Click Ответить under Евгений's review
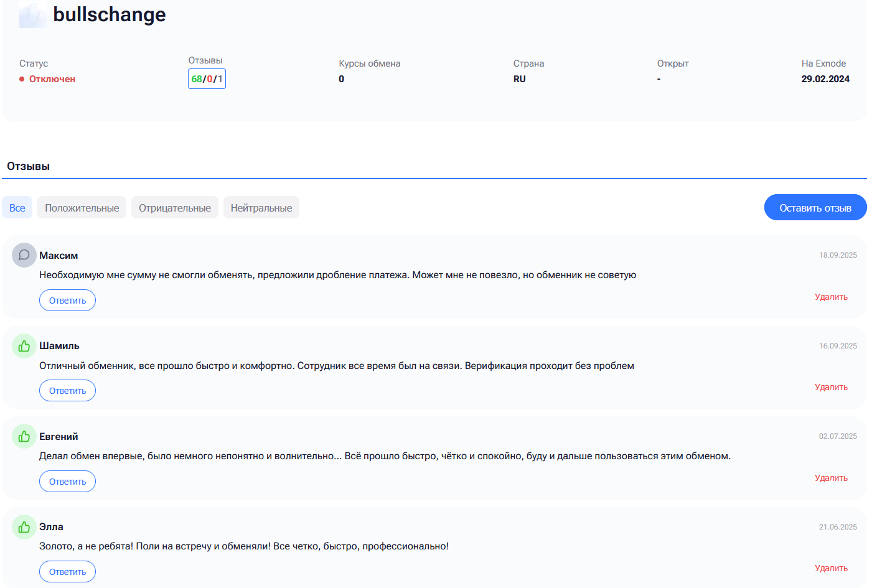Viewport: 872px width, 588px height. [x=67, y=482]
